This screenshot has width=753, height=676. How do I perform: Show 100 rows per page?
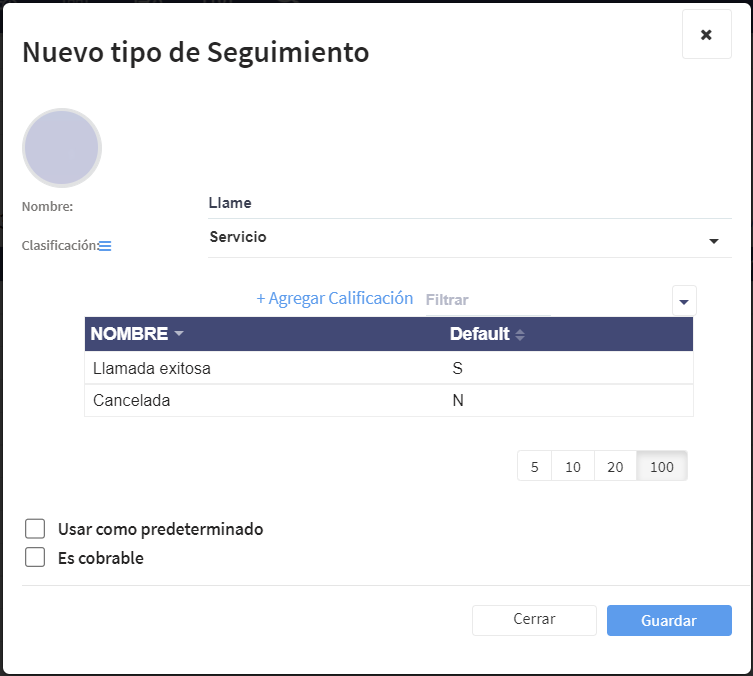click(662, 467)
